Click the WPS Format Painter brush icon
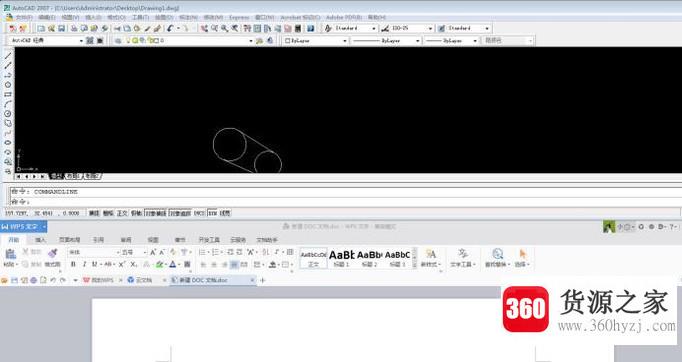 53,253
